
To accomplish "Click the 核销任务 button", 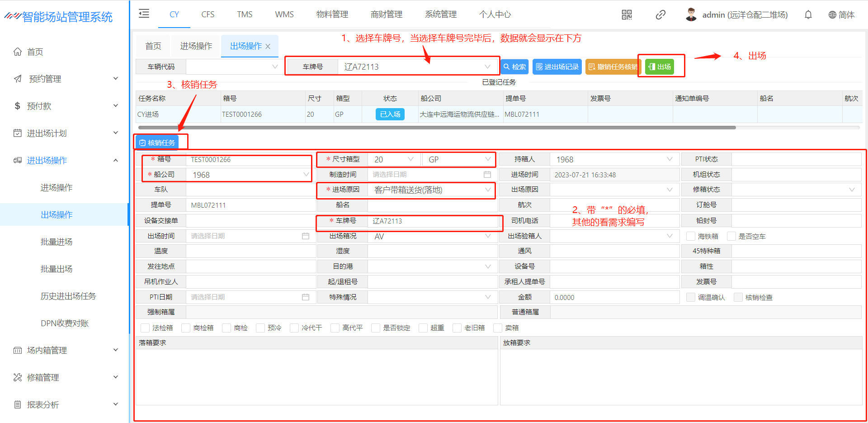I will click(157, 143).
